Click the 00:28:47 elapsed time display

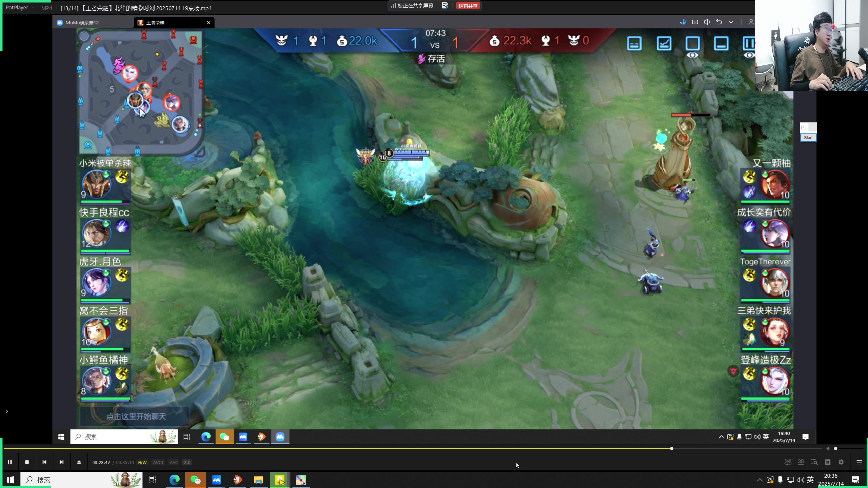[101, 462]
